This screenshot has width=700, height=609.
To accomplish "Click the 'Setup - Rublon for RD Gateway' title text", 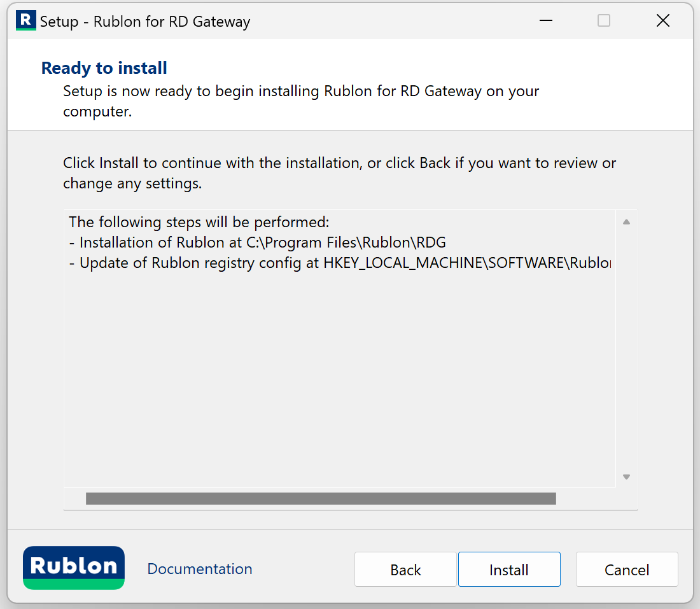I will tap(145, 22).
